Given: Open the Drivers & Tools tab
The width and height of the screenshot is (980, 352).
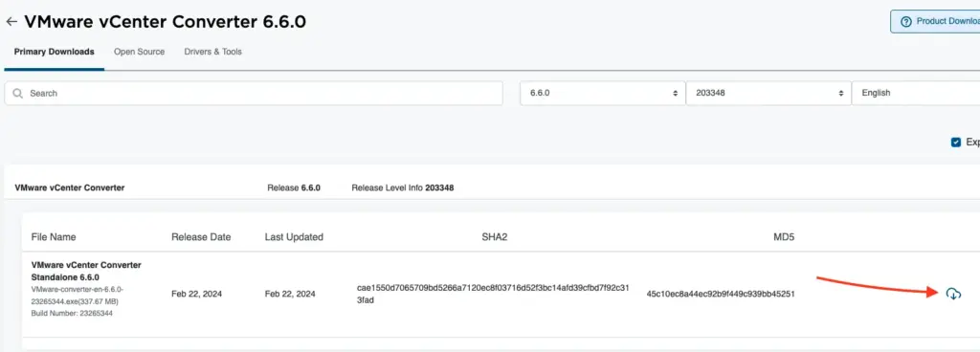Looking at the screenshot, I should click(213, 52).
